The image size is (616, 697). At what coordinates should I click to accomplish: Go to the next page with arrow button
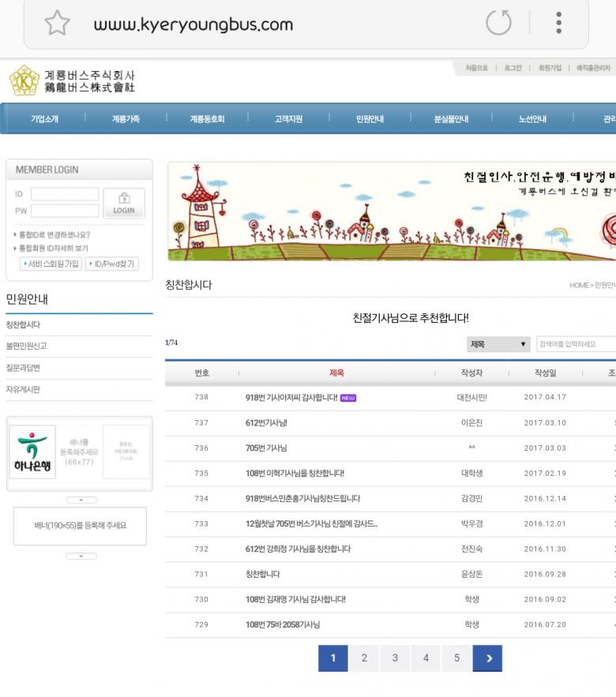pyautogui.click(x=487, y=658)
